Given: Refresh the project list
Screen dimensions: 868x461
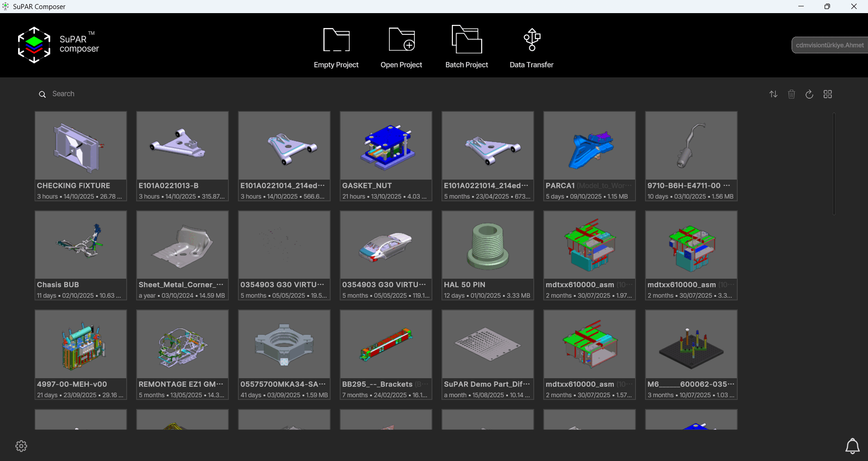Looking at the screenshot, I should 810,94.
